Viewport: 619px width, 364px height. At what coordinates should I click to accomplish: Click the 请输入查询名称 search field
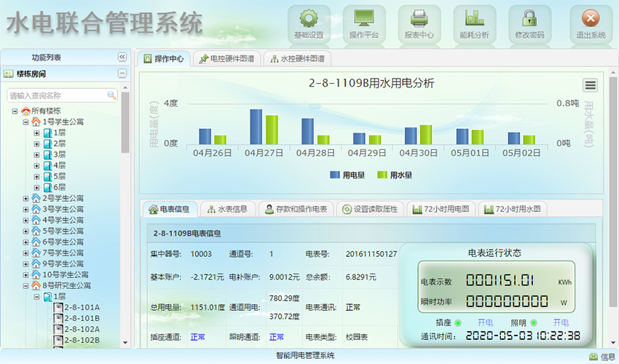(57, 95)
